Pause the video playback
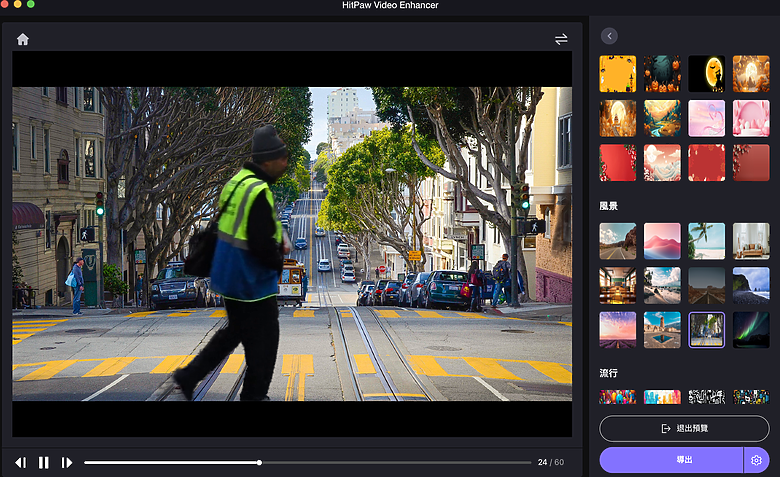780x477 pixels. (44, 463)
